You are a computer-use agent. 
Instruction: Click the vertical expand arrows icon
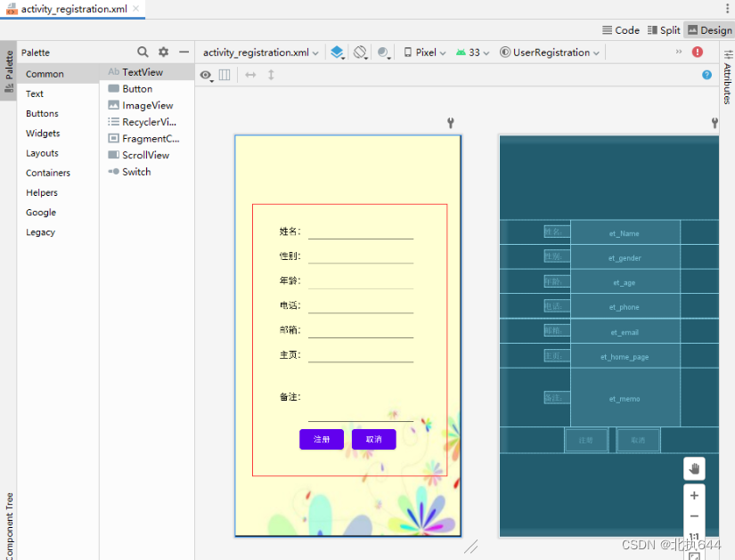coord(271,75)
